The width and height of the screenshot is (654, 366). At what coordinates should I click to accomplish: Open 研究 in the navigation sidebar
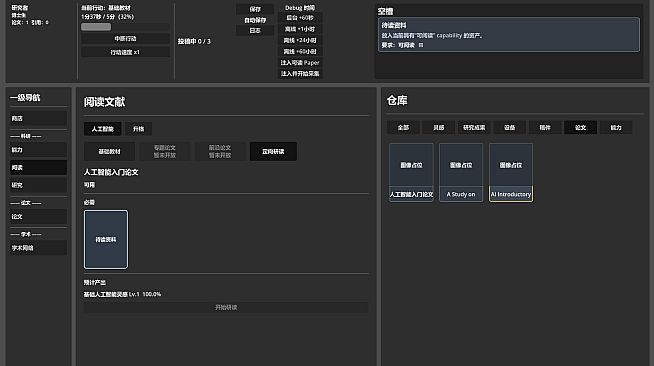(38, 185)
